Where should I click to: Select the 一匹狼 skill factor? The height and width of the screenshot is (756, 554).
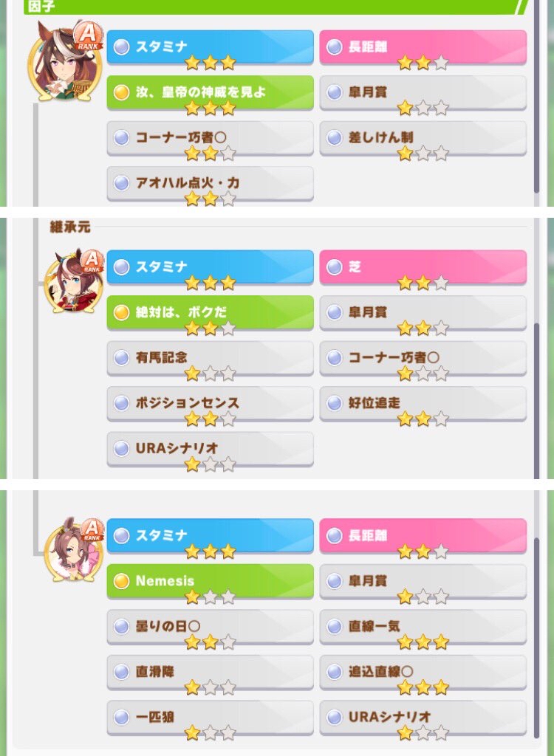click(210, 717)
